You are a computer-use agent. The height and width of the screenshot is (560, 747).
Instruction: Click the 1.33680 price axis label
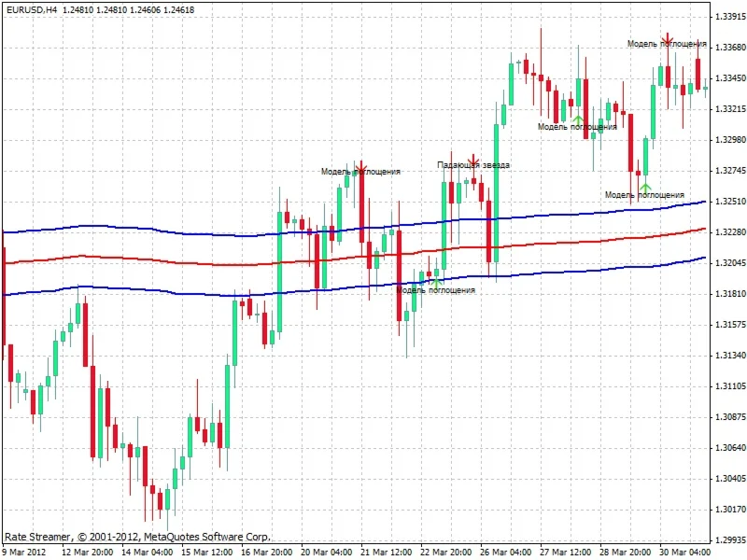[730, 48]
